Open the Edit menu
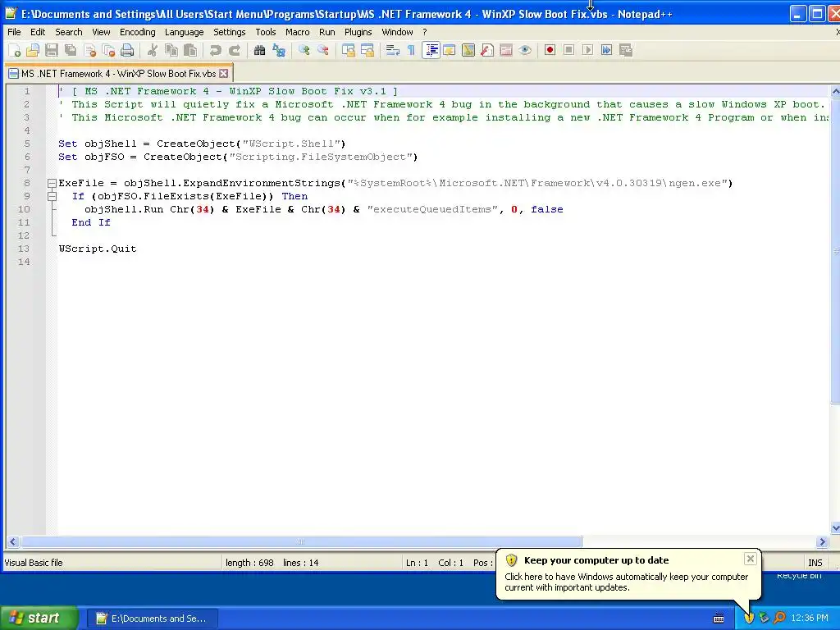The image size is (840, 630). 38,32
